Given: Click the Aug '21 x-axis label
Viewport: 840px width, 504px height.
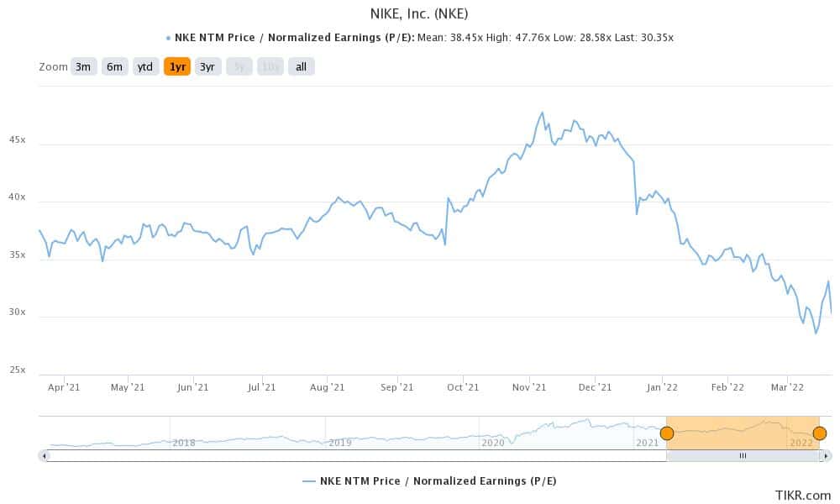Looking at the screenshot, I should click(x=328, y=387).
